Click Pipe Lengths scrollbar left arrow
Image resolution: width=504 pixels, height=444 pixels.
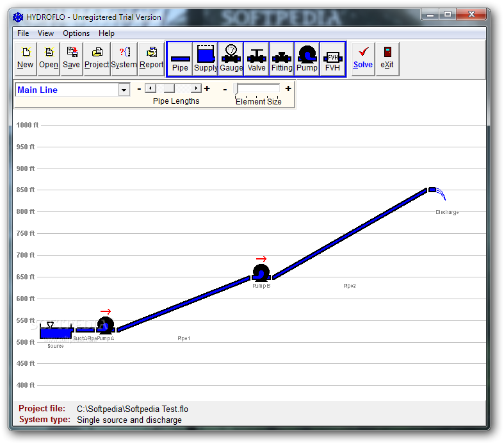pyautogui.click(x=150, y=88)
